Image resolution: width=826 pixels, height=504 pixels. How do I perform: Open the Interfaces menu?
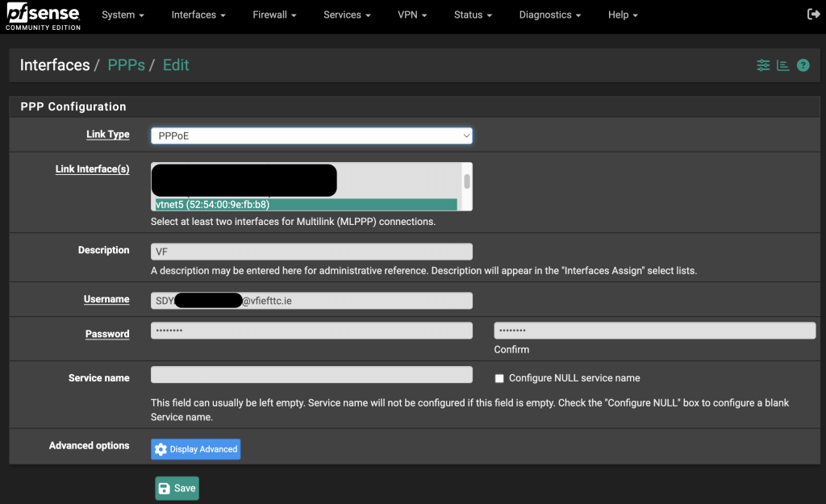[x=198, y=15]
